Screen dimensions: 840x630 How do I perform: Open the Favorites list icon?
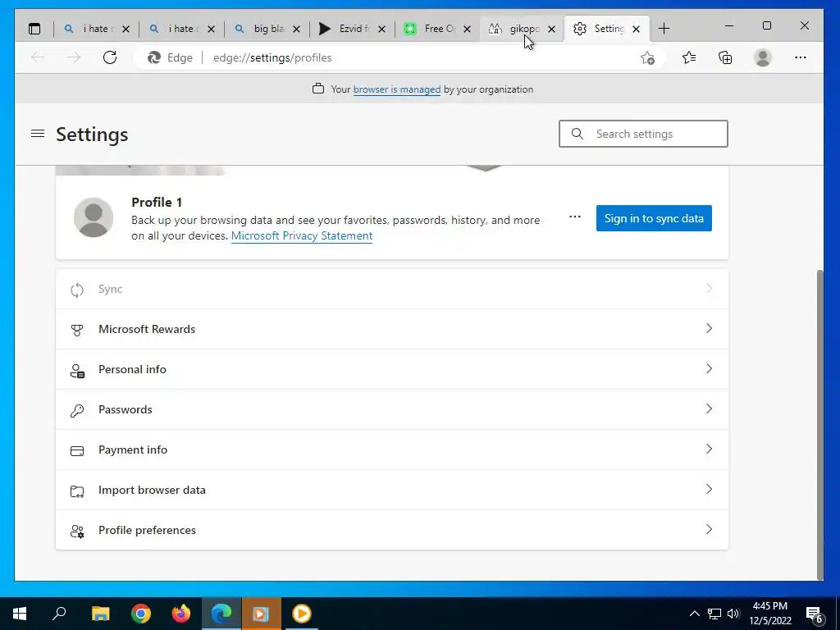(689, 57)
